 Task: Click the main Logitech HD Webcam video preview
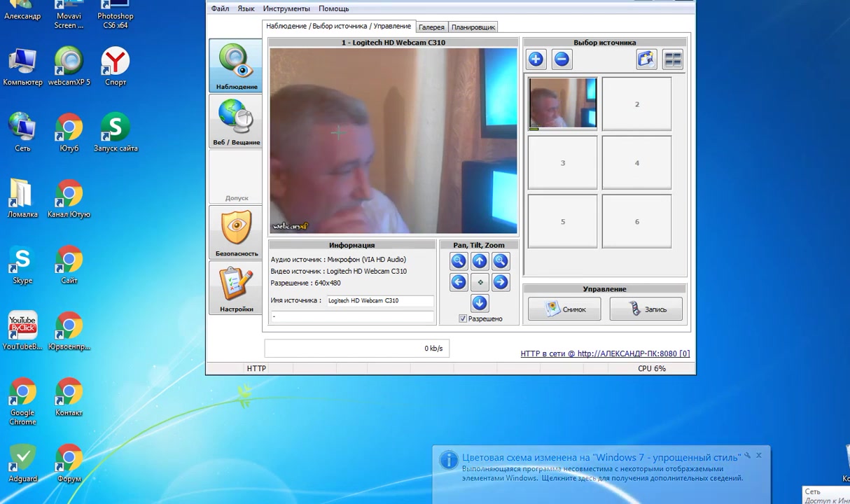[393, 141]
